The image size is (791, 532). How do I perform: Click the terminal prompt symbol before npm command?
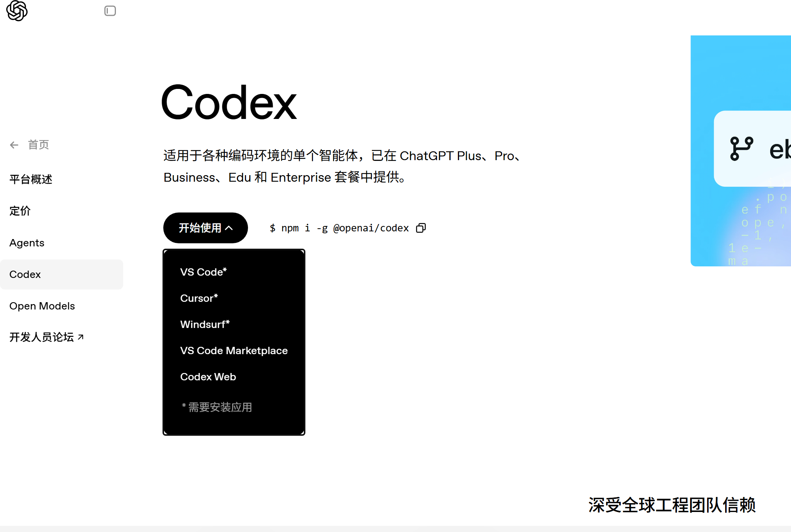click(x=273, y=228)
